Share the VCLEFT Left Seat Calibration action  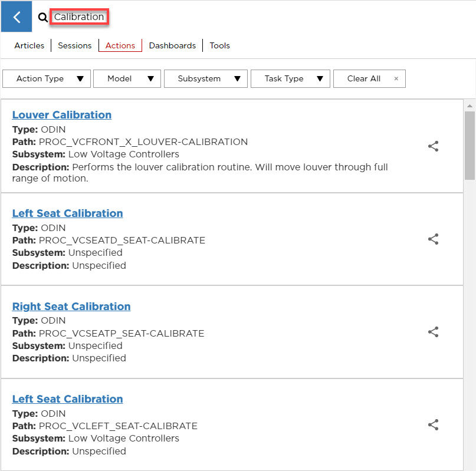(x=433, y=424)
